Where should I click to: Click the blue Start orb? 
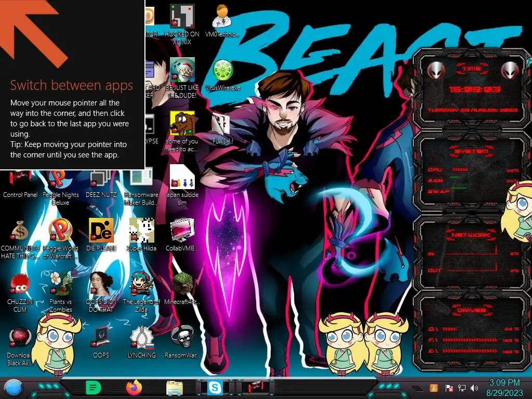click(x=13, y=388)
